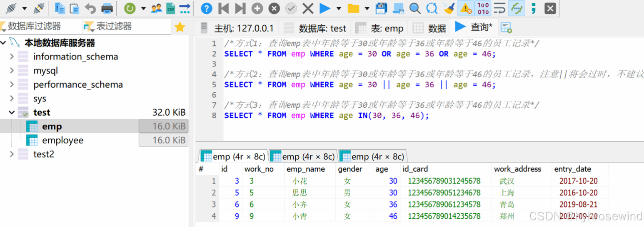Collapse the test database node
This screenshot has height=227, width=644.
tap(12, 112)
